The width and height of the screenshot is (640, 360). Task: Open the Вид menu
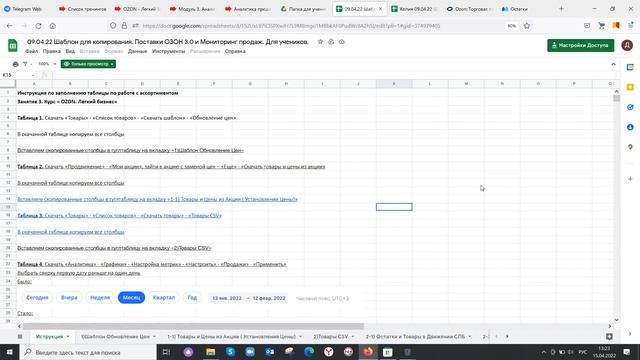click(x=70, y=51)
